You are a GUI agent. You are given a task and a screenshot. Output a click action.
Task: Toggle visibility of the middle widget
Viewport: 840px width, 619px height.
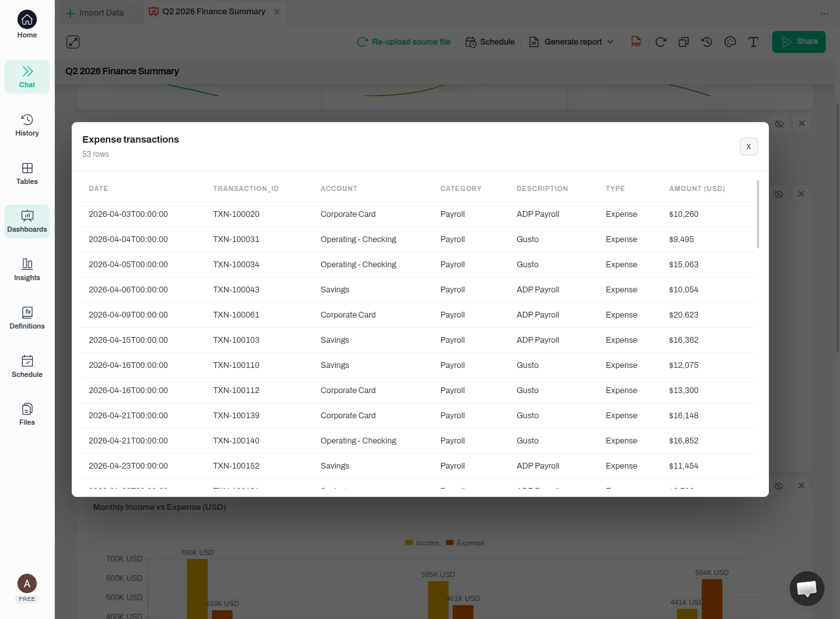(x=779, y=194)
